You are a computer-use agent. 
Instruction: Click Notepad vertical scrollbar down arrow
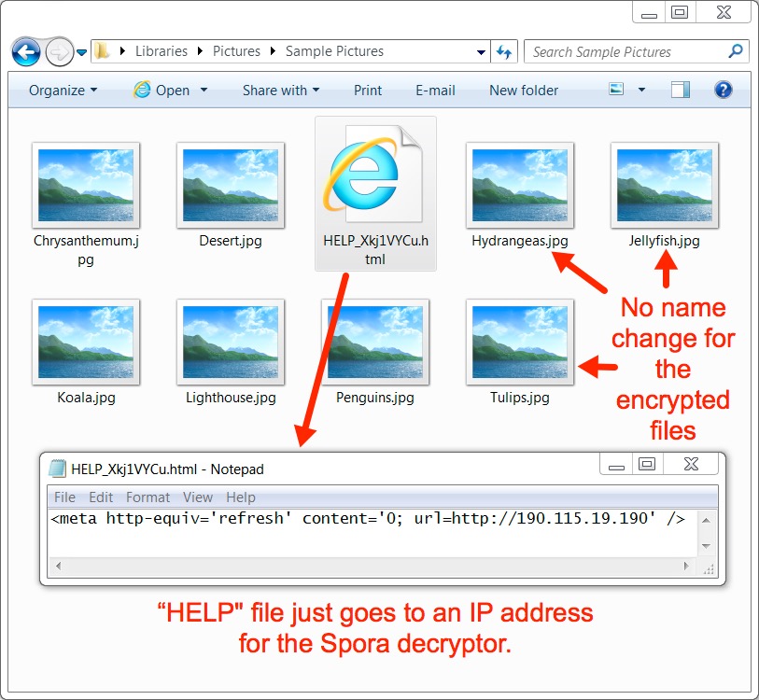[x=706, y=546]
